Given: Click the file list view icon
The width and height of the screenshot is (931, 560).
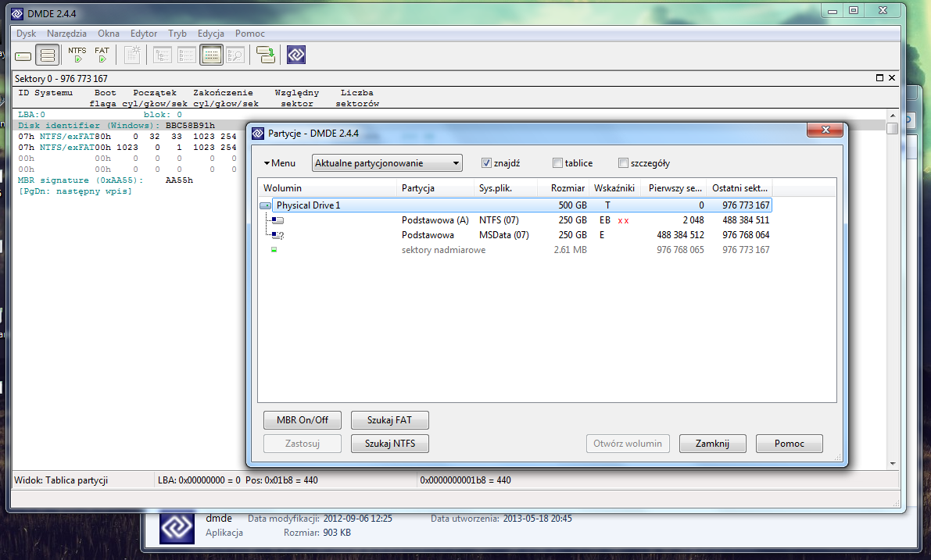Looking at the screenshot, I should [x=187, y=55].
